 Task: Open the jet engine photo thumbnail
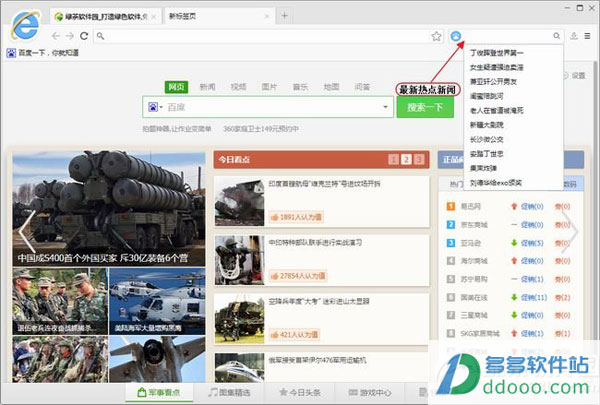coord(157,359)
